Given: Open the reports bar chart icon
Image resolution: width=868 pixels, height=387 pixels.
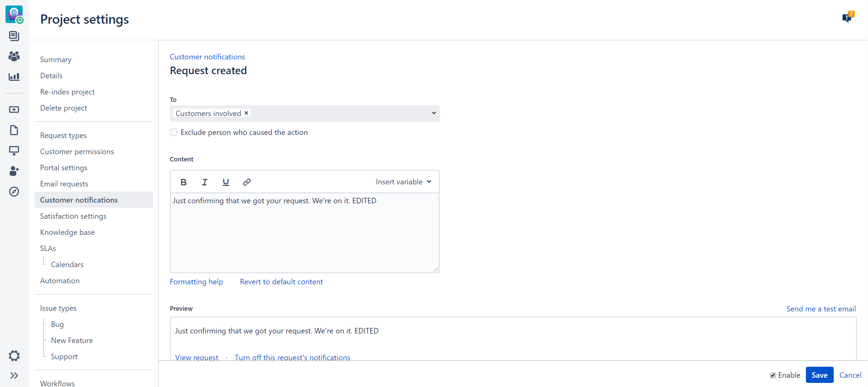Looking at the screenshot, I should coord(14,77).
